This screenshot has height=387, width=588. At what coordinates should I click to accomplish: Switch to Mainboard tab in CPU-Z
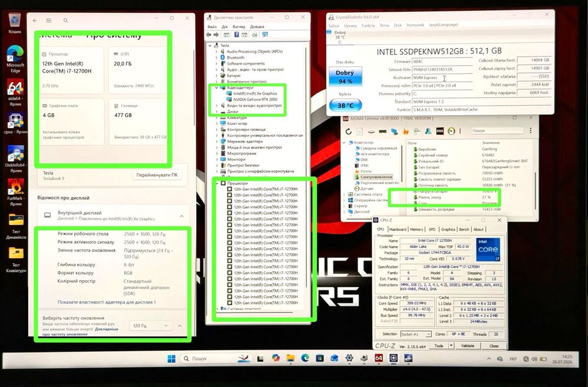(x=397, y=229)
